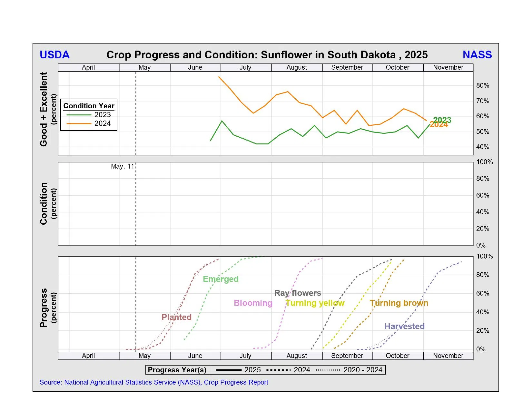Image resolution: width=532 pixels, height=411 pixels.
Task: Click the Emerged series label
Action: pos(221,279)
